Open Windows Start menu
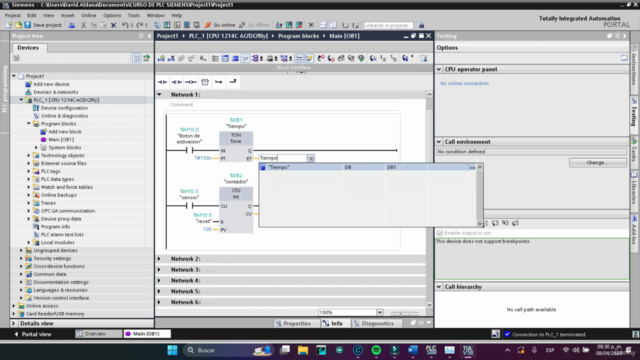The width and height of the screenshot is (640, 360). (x=172, y=350)
